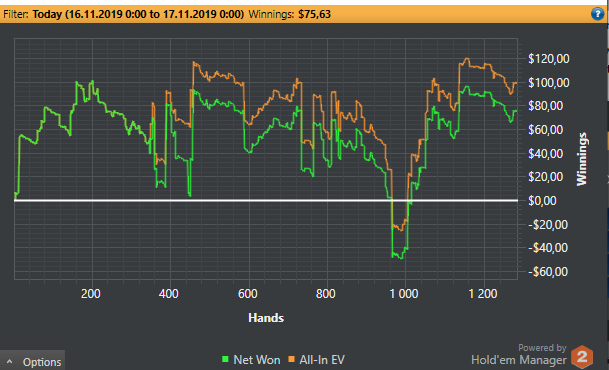Screen dimensions: 609x370
Task: Click the -$60,00 y-axis label
Action: click(x=548, y=271)
